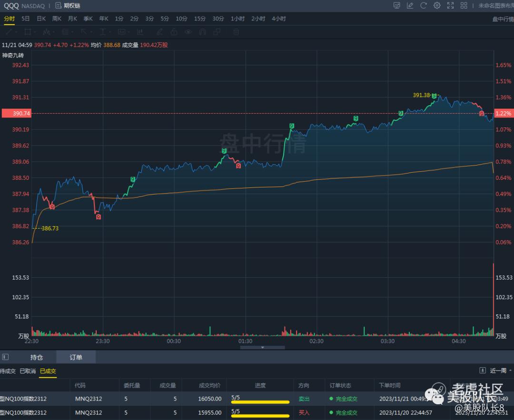514x420 pixels.
Task: Select the 30分 interval
Action: coord(218,19)
